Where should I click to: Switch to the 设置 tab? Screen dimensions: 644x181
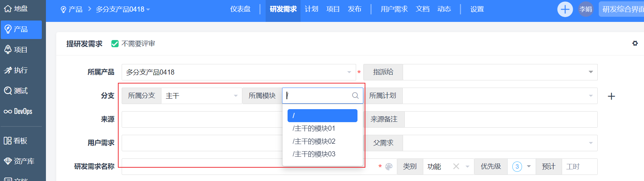(477, 9)
